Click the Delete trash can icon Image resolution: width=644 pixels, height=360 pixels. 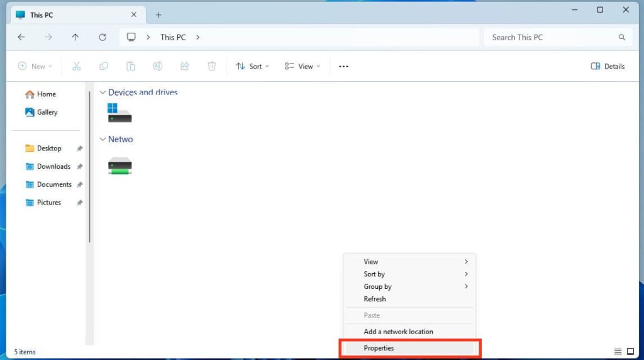(212, 66)
